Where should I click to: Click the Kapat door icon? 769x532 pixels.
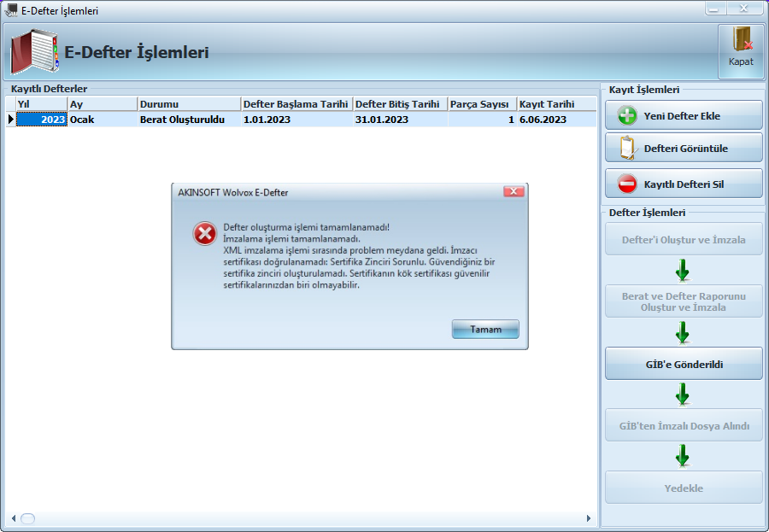coord(741,40)
